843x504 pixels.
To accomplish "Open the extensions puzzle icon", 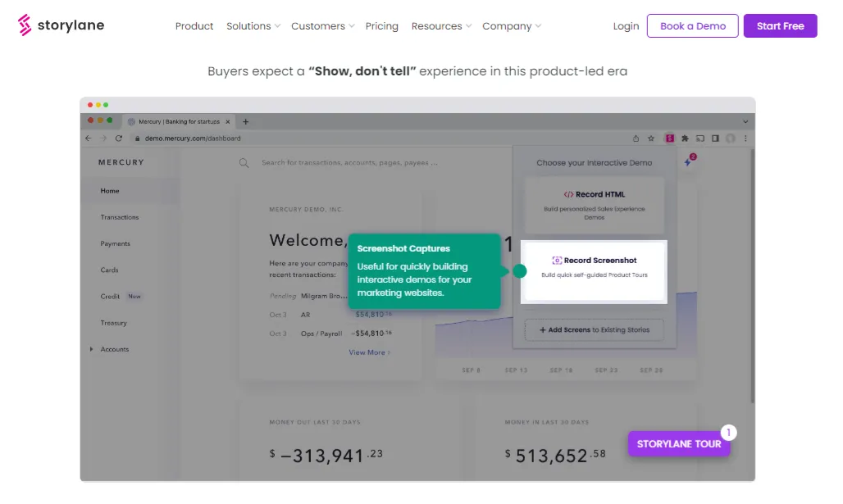I will pos(685,138).
